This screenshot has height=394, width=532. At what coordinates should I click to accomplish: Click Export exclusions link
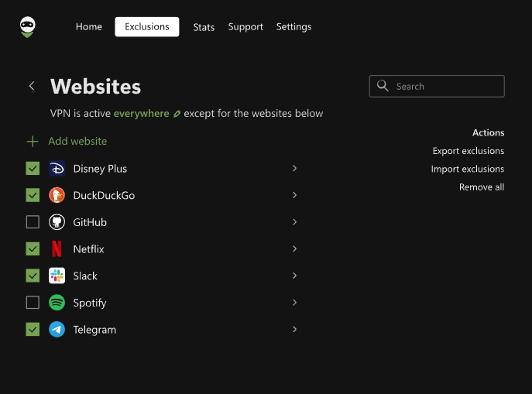tap(468, 151)
